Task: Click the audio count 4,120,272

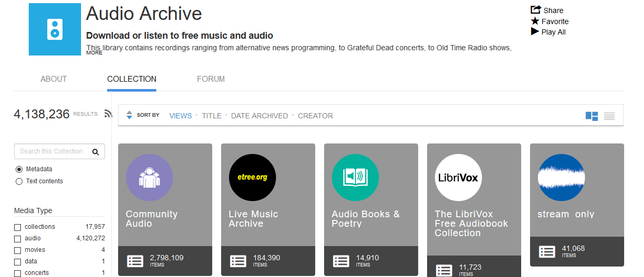Action: click(x=91, y=238)
